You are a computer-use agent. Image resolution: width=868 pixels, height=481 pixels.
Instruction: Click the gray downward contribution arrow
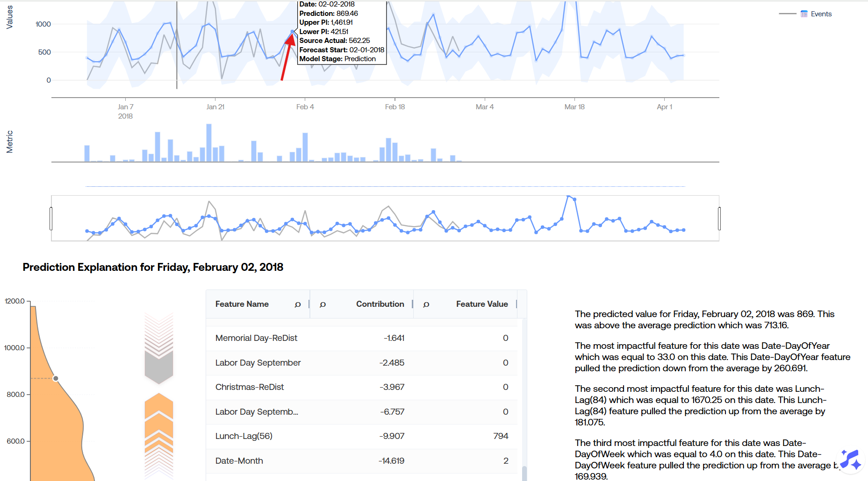(159, 368)
